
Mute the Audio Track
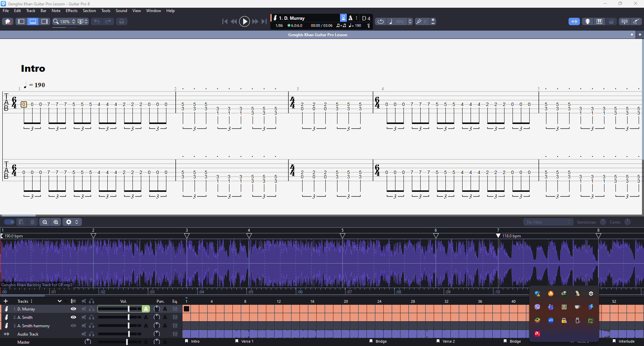[x=84, y=334]
